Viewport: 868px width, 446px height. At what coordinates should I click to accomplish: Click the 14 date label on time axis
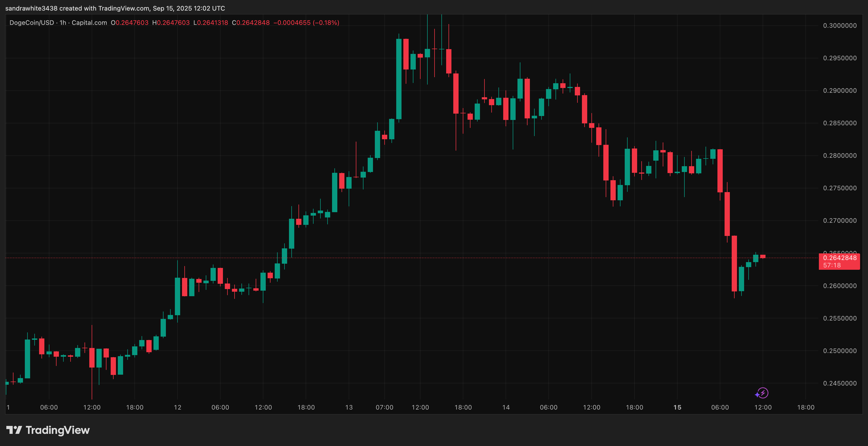[x=506, y=407]
